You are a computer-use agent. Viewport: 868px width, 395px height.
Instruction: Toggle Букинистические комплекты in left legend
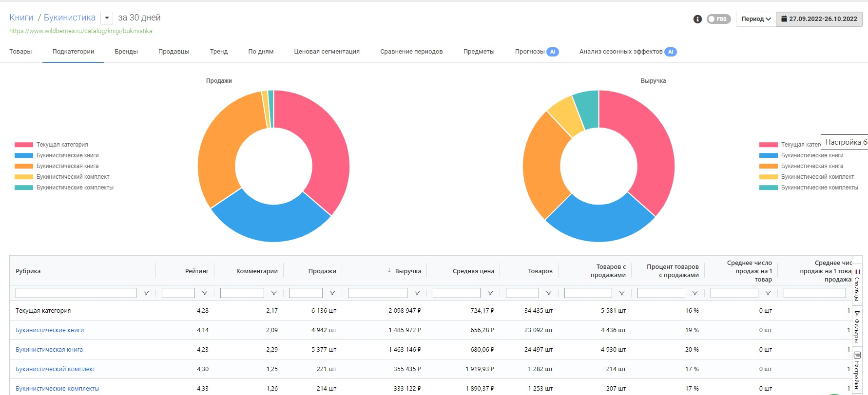[x=64, y=188]
